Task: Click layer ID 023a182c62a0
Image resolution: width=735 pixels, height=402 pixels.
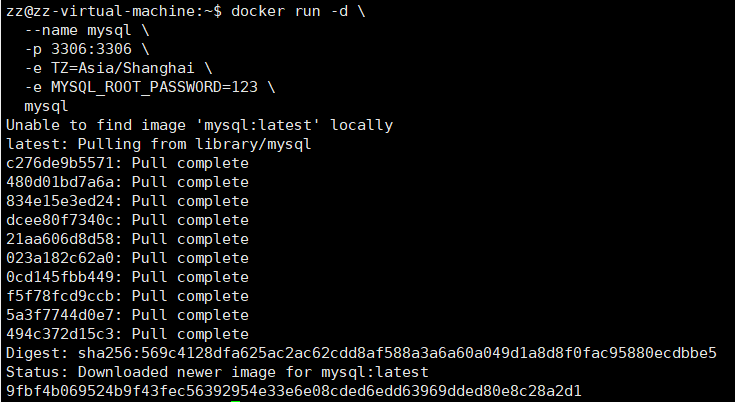Action: 60,258
